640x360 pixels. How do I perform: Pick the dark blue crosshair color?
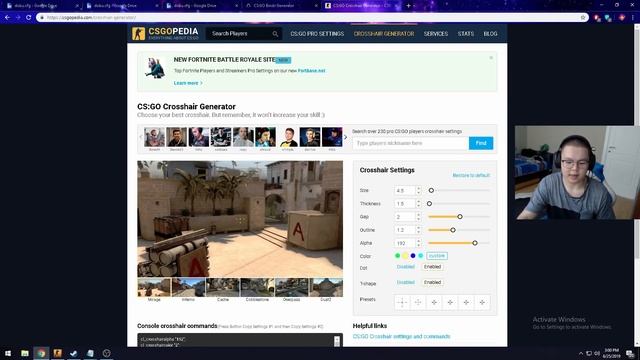(x=413, y=256)
